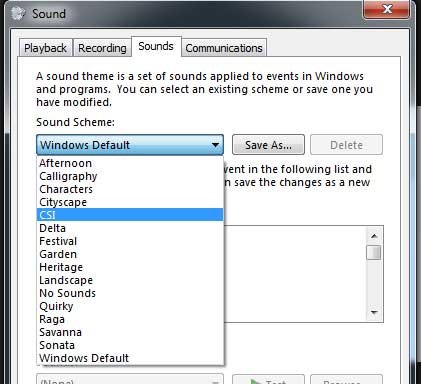Choose Landscape in the scheme list

130,280
